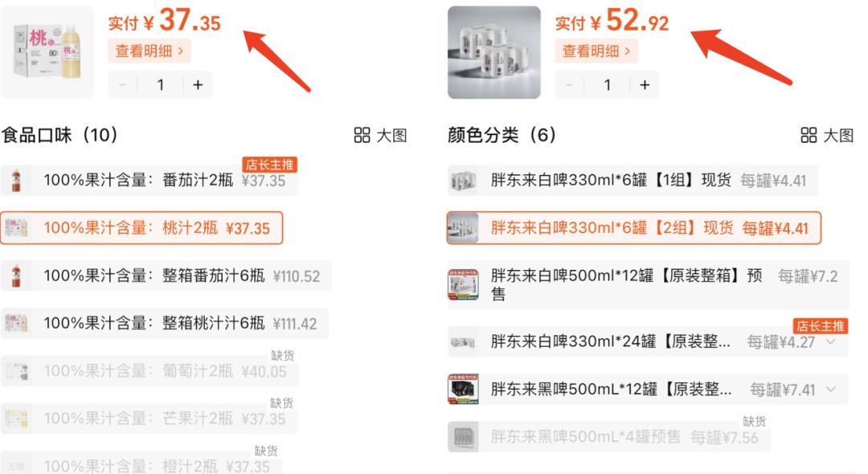
Task: Select 胖东来白啤330ml*6罐【2组】option
Action: point(634,228)
